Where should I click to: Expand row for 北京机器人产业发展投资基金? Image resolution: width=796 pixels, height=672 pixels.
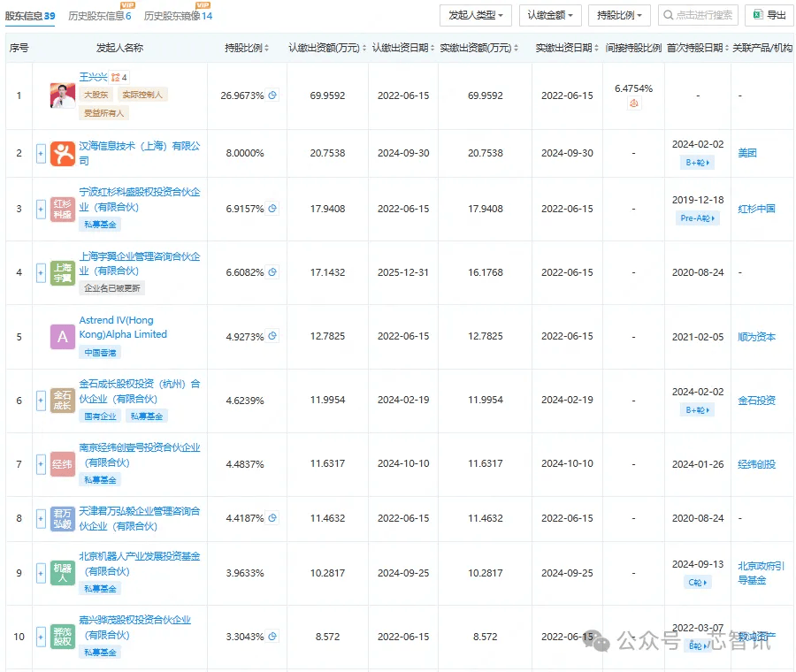click(41, 573)
